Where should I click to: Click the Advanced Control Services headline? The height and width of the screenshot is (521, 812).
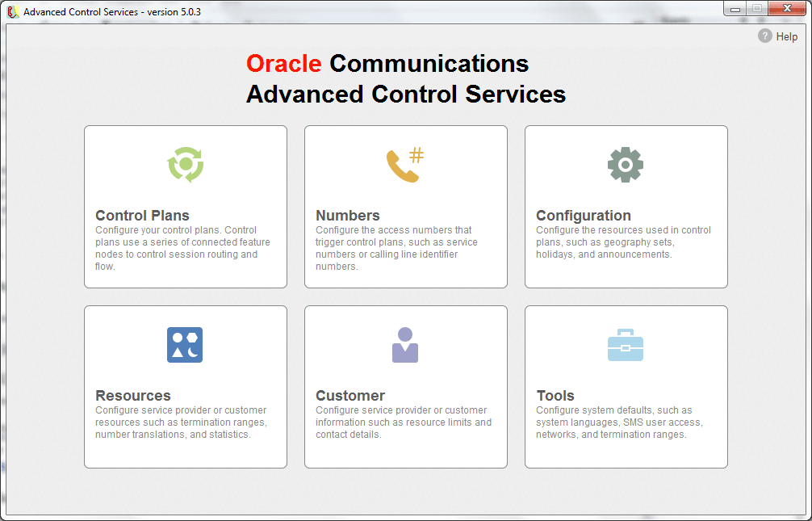click(x=406, y=95)
